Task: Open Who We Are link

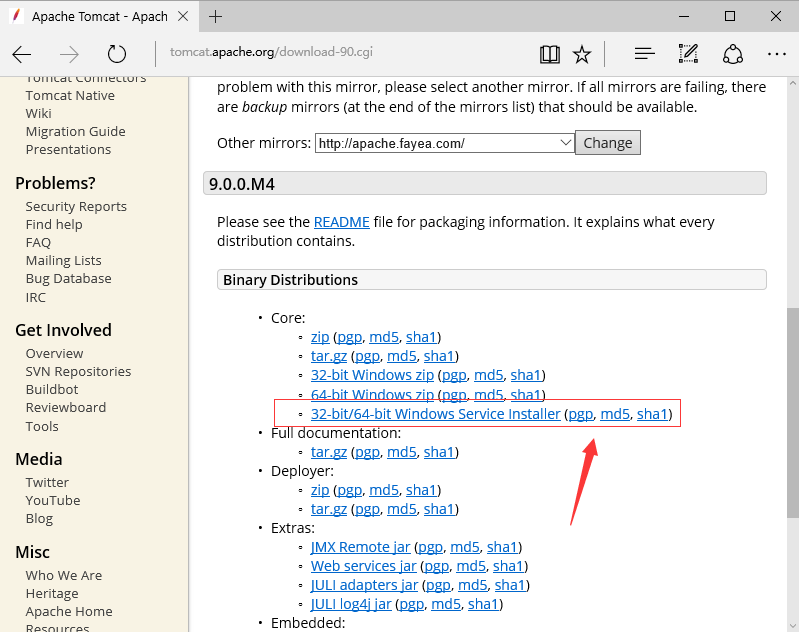Action: 64,575
